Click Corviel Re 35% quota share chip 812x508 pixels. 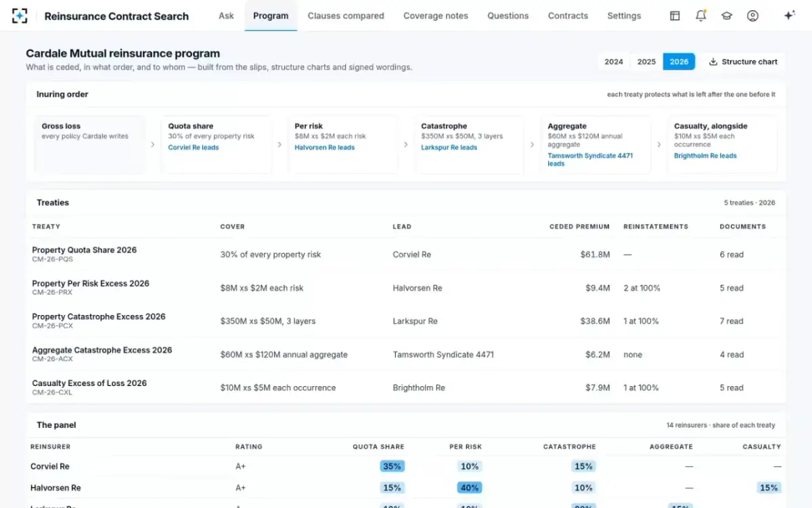392,466
